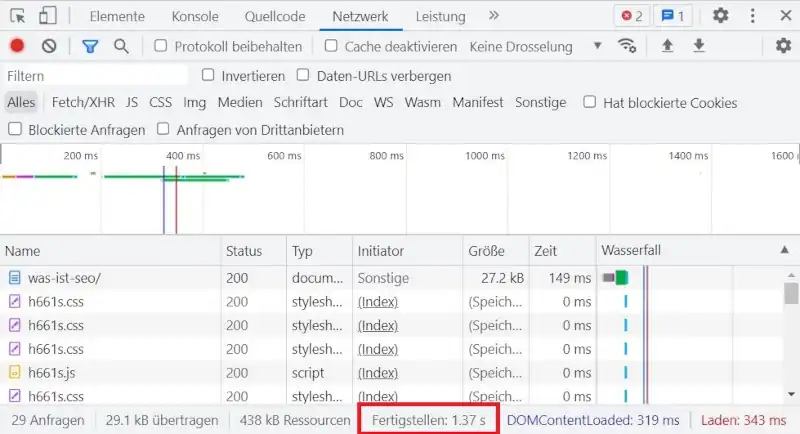
Task: Sort requests by Typ column header
Action: [x=319, y=251]
